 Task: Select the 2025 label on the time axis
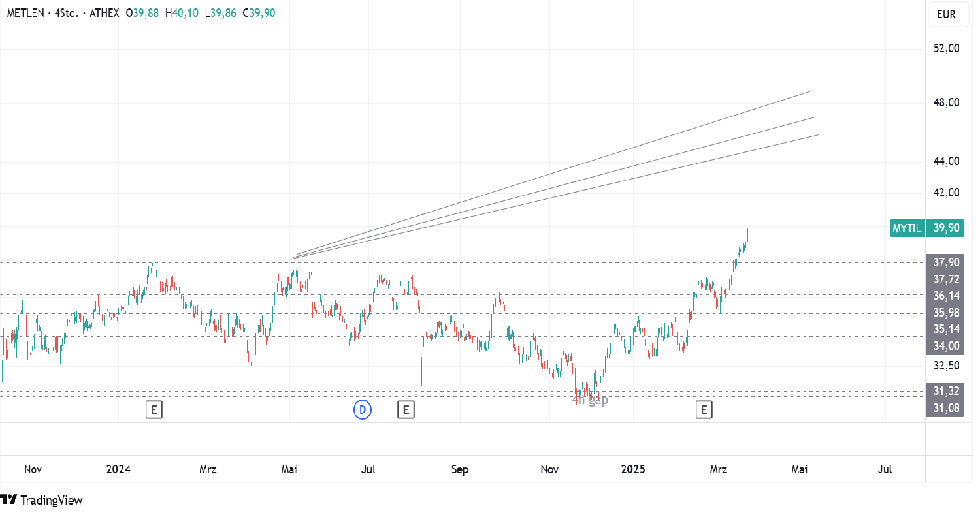click(633, 469)
